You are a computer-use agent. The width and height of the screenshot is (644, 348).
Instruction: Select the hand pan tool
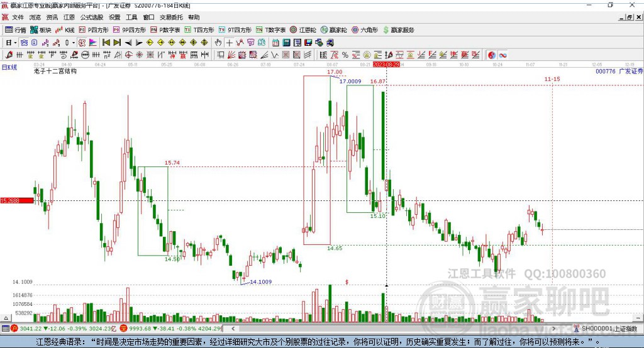[218, 43]
